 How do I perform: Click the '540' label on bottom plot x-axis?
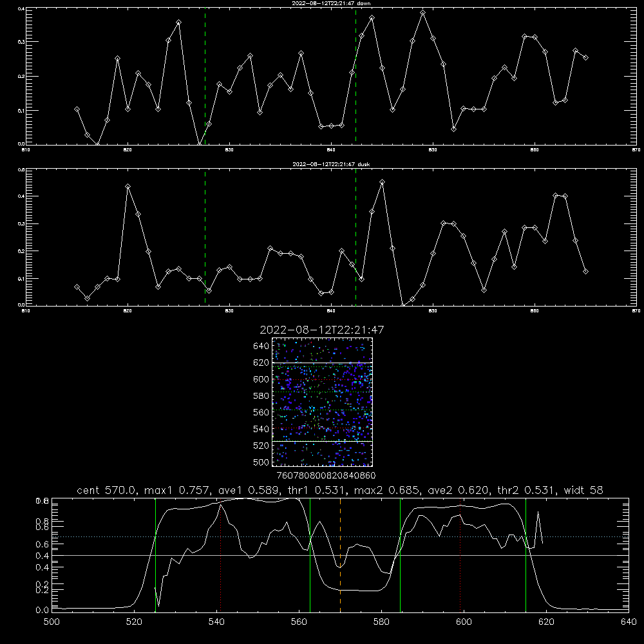coord(216,622)
